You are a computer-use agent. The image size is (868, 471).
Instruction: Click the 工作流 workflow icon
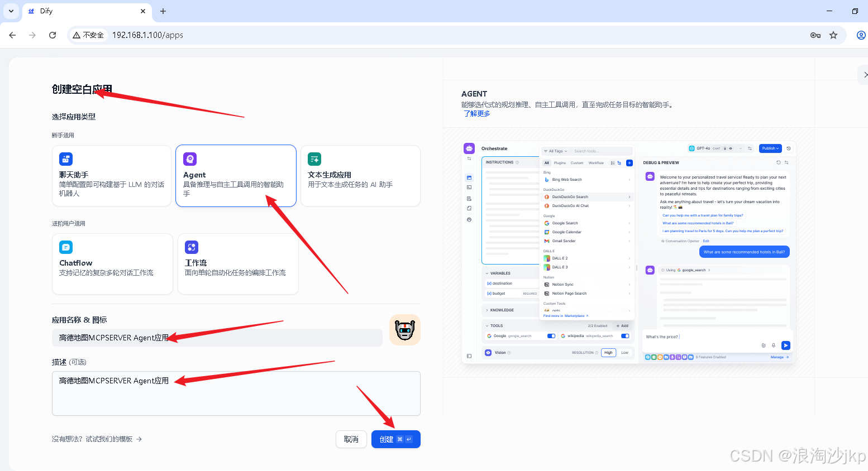pyautogui.click(x=192, y=247)
